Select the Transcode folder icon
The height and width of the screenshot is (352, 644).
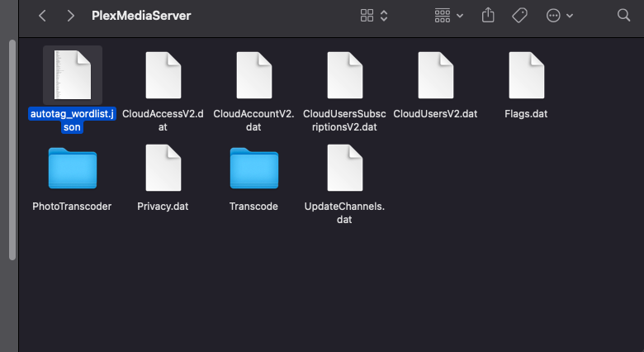pos(253,169)
